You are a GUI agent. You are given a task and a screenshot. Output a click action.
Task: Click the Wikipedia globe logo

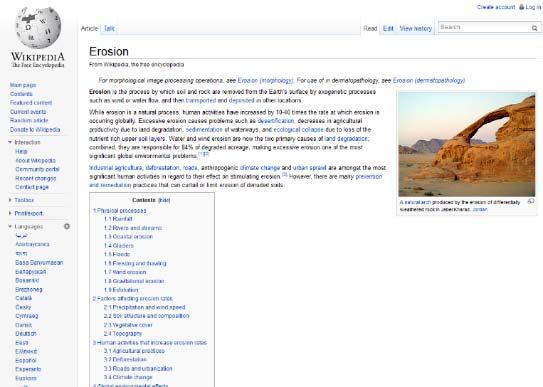[38, 28]
